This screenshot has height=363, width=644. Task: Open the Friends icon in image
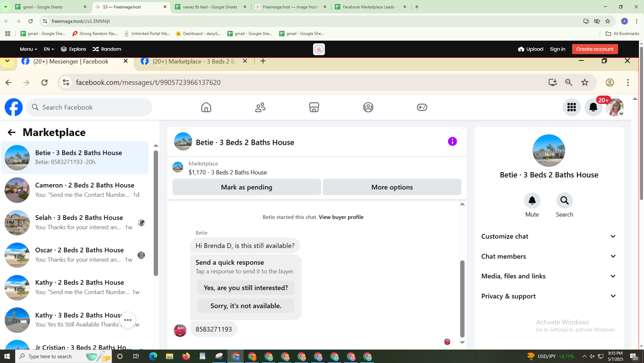(260, 107)
